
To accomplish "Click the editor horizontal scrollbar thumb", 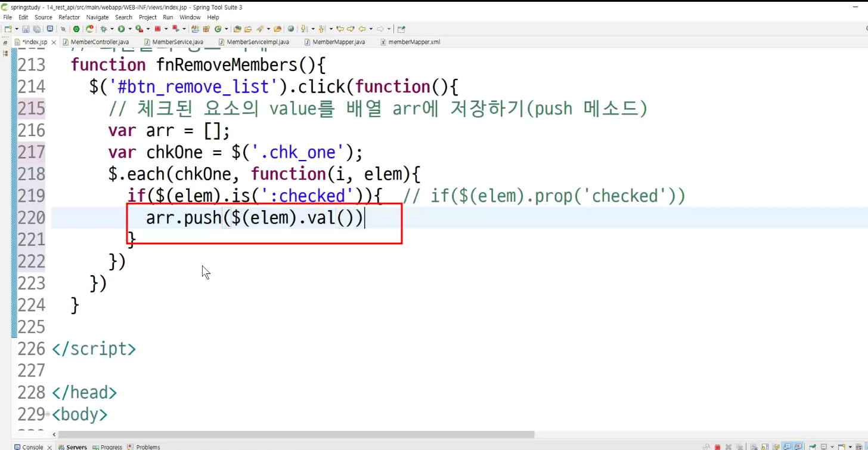I will click(296, 434).
